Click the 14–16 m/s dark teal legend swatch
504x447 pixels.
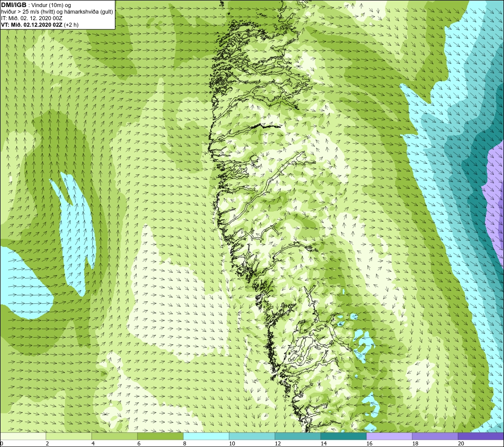344,436
